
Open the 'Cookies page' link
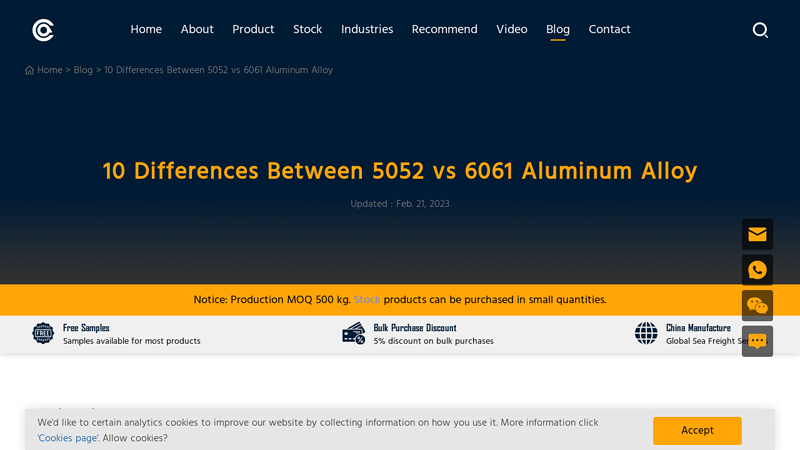point(68,438)
